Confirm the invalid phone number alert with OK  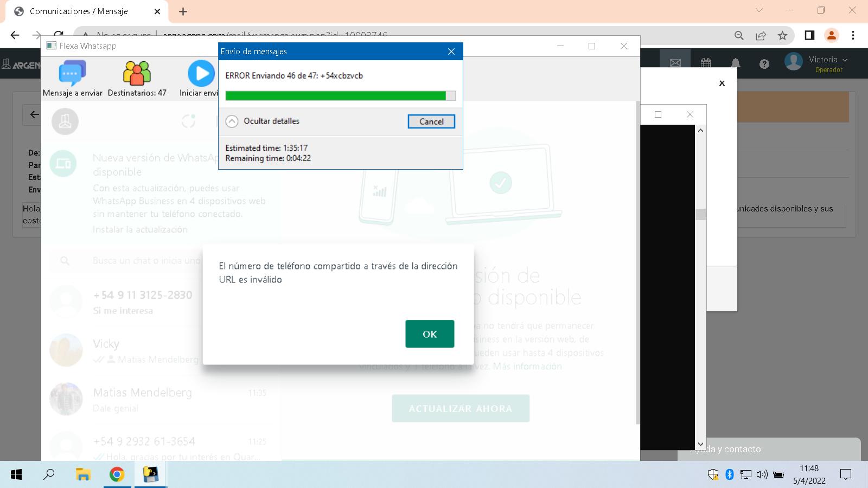[x=430, y=334]
